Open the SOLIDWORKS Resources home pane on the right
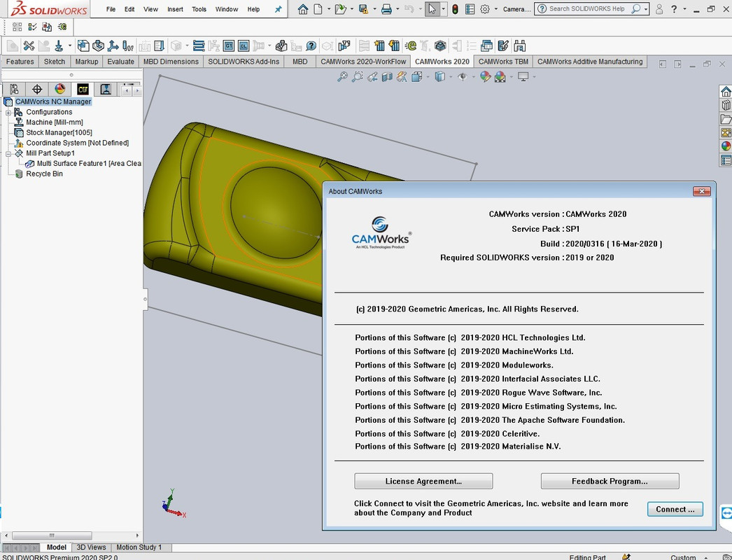This screenshot has width=732, height=560. (x=726, y=91)
